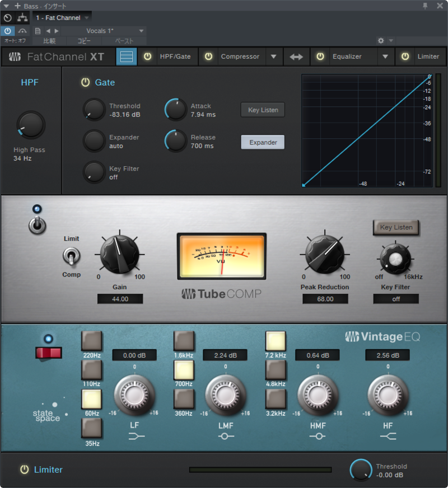The image size is (448, 488).
Task: Open the Equalizer model dropdown arrow
Action: (385, 57)
